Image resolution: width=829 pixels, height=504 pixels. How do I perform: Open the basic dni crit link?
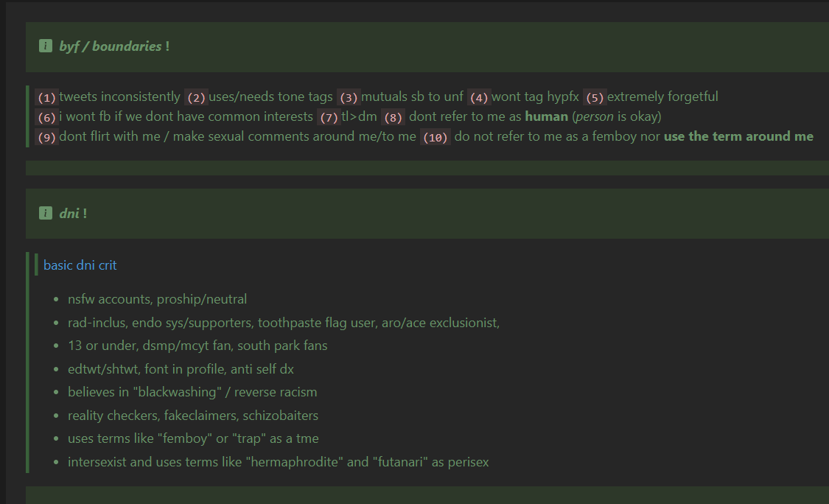(x=80, y=265)
